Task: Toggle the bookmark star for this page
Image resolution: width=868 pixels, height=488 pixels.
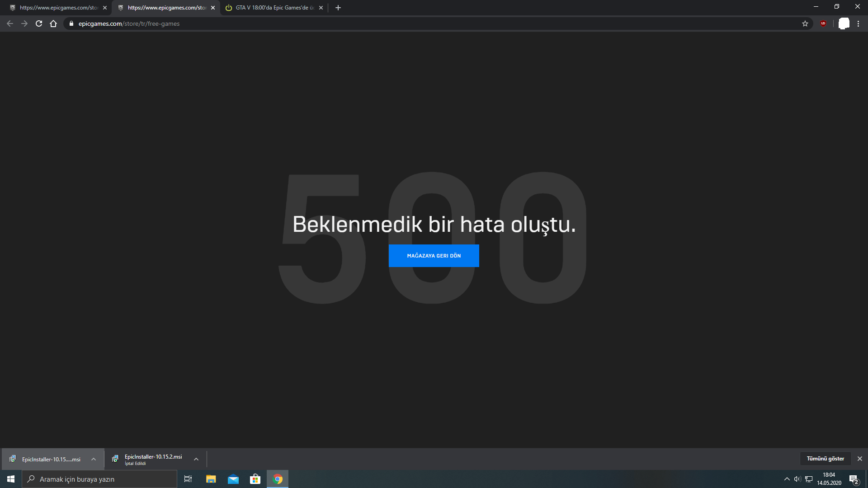Action: pyautogui.click(x=805, y=23)
